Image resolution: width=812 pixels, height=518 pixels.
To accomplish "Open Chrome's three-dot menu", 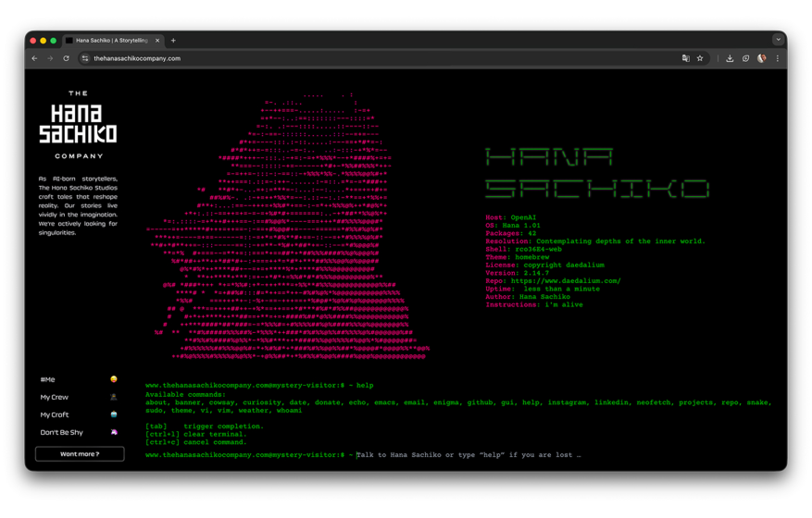I will [778, 58].
